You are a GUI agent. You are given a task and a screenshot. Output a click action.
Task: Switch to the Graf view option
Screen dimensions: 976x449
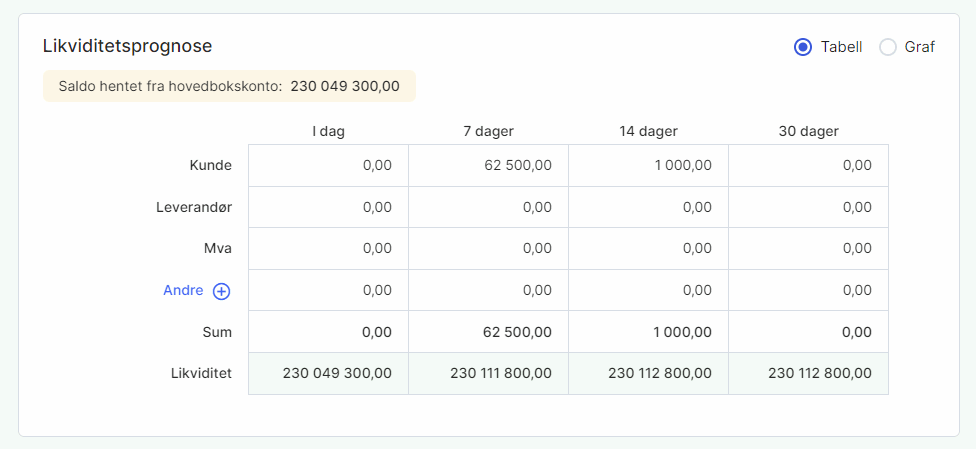(888, 47)
